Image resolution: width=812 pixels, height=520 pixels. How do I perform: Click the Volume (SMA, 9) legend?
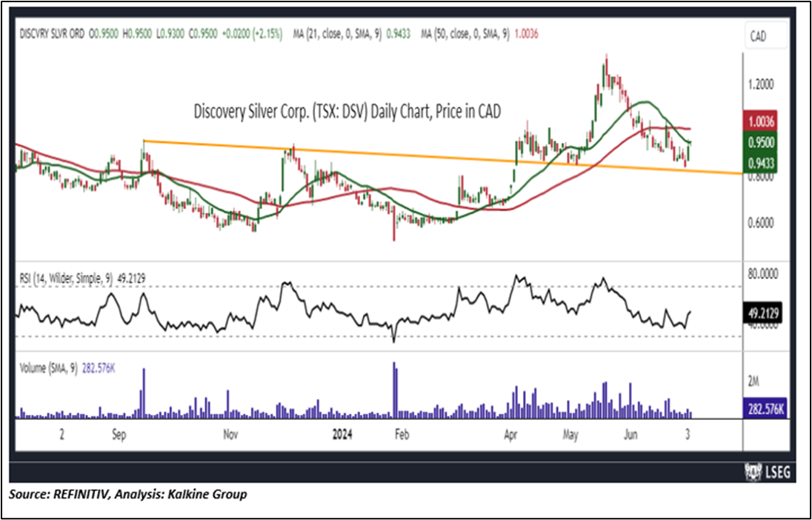(x=48, y=368)
